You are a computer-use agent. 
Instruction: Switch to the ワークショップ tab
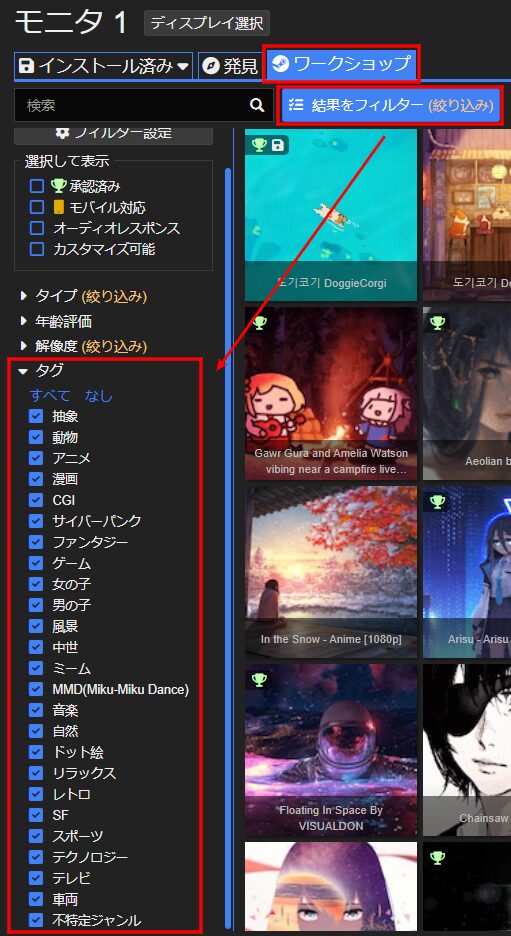(x=341, y=63)
